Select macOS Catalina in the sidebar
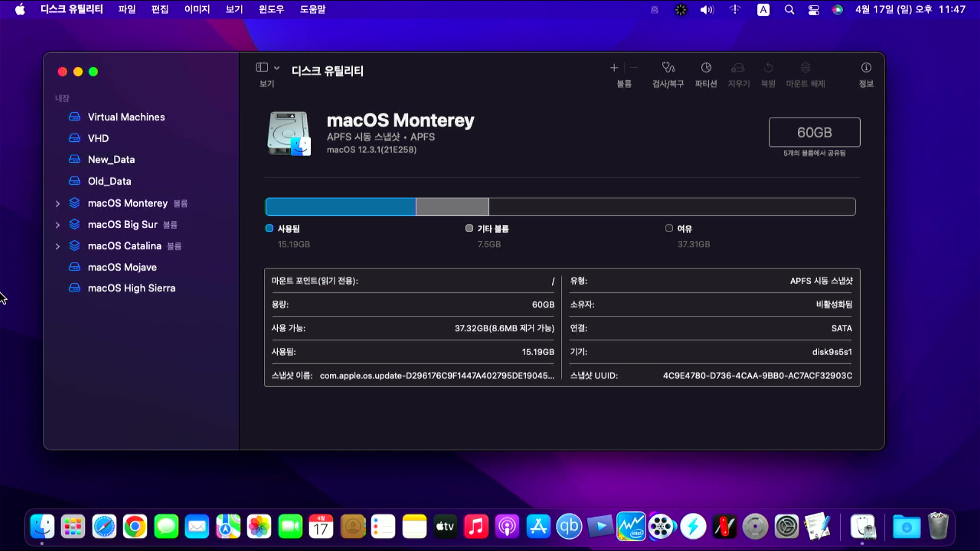980x551 pixels. point(125,246)
